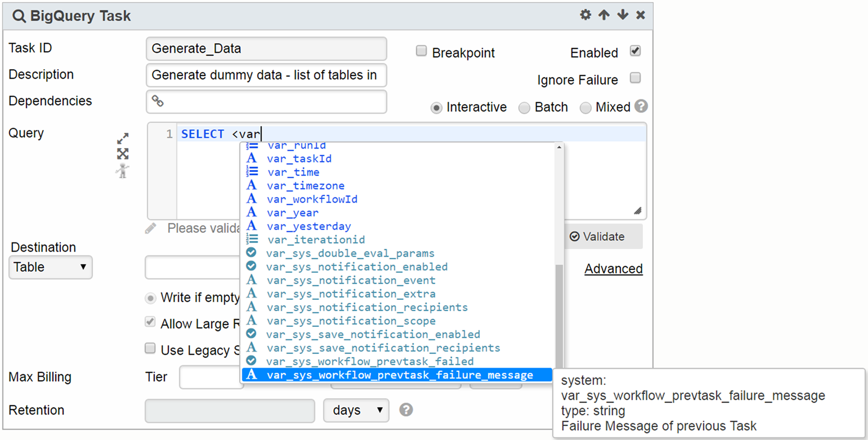Choose var_yesterday from autocomplete list
Viewport: 868px width, 440px height.
pos(309,226)
